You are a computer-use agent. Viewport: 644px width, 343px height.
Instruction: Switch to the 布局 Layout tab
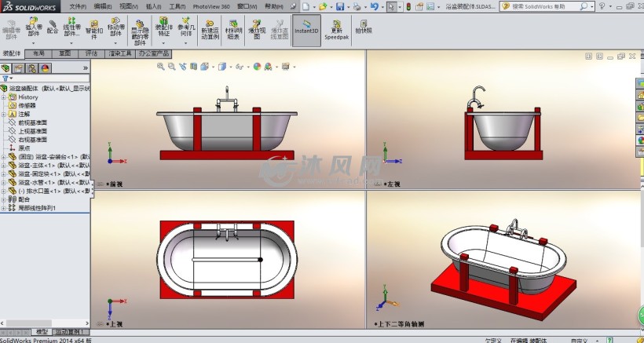pos(38,53)
